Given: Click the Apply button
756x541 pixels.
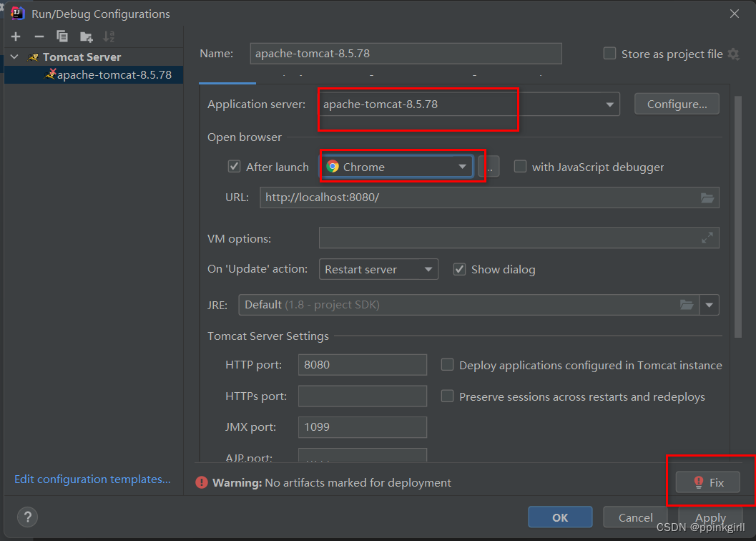Looking at the screenshot, I should pyautogui.click(x=711, y=517).
